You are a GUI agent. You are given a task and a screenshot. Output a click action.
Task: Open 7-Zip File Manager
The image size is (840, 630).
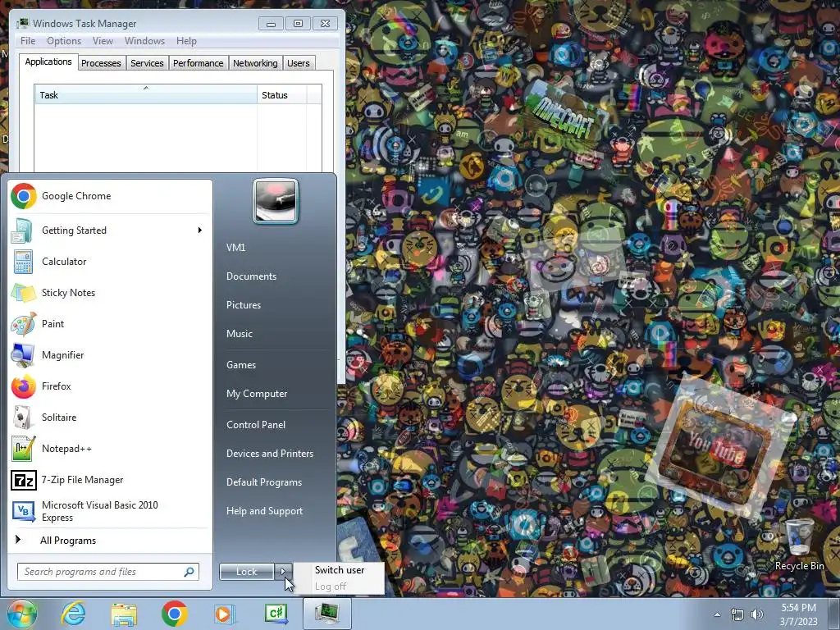110,480
